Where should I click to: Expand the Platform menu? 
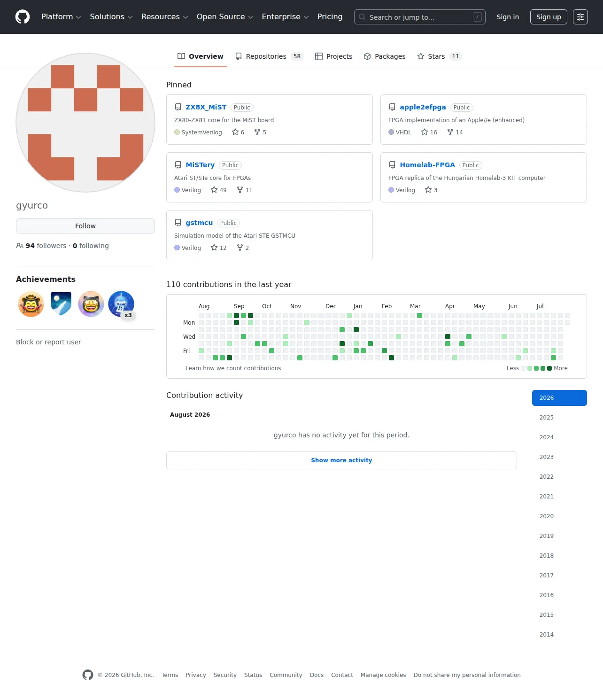tap(61, 17)
